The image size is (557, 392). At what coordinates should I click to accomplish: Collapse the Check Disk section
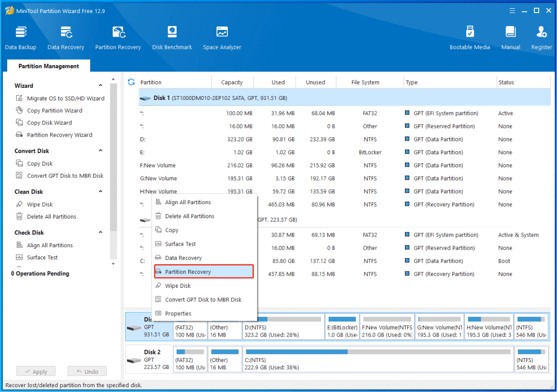(100, 232)
